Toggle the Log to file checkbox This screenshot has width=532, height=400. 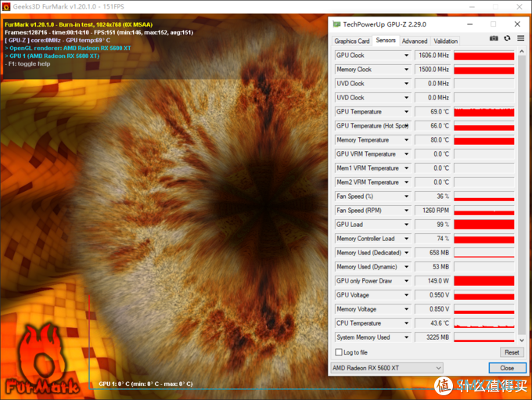click(x=339, y=352)
